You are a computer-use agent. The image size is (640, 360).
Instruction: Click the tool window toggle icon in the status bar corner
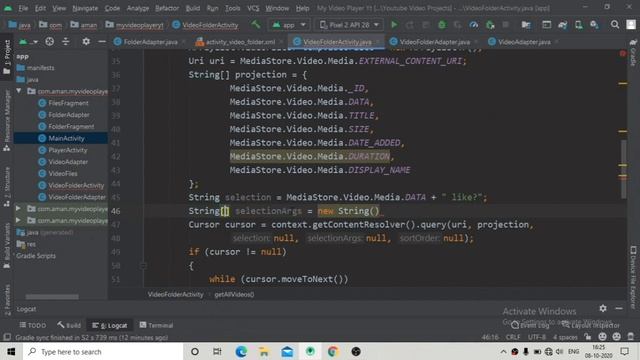(7, 337)
